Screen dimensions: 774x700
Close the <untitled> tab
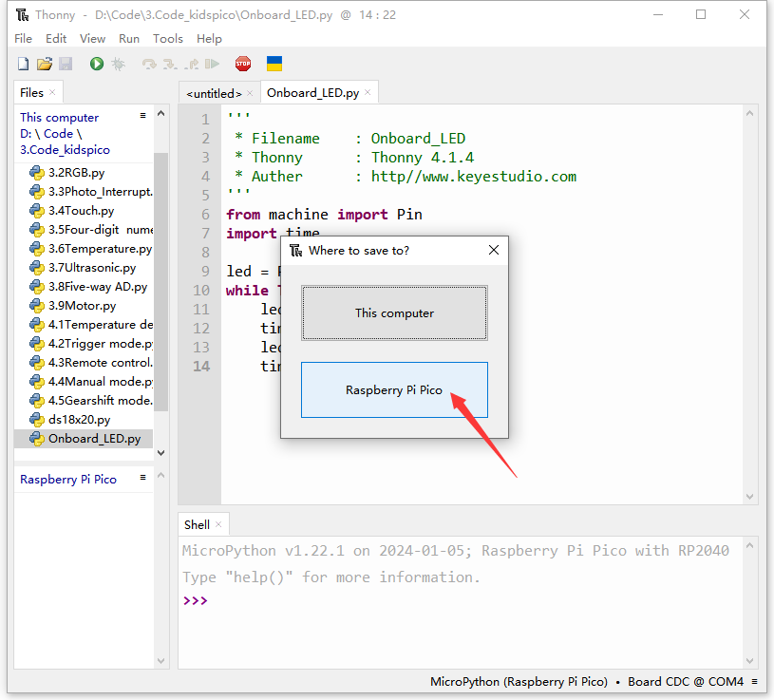[x=250, y=93]
